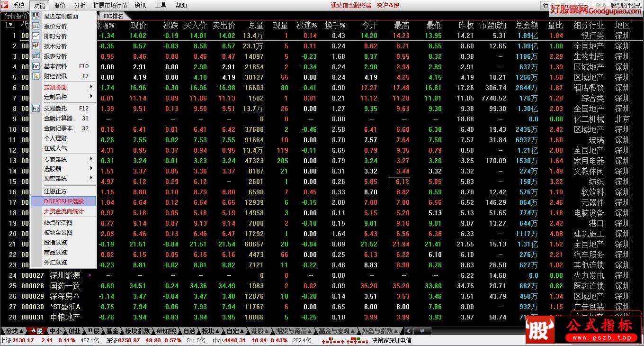Sort by the 细分行业 column header

pos(589,25)
